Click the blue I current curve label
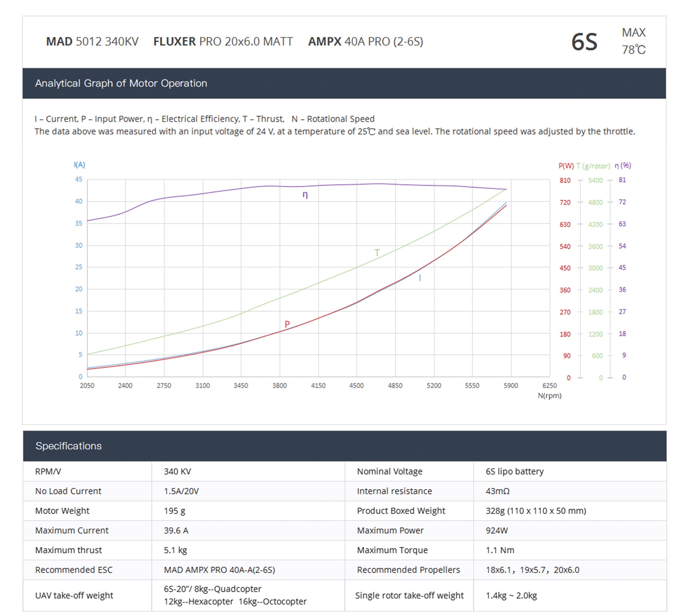 [420, 278]
